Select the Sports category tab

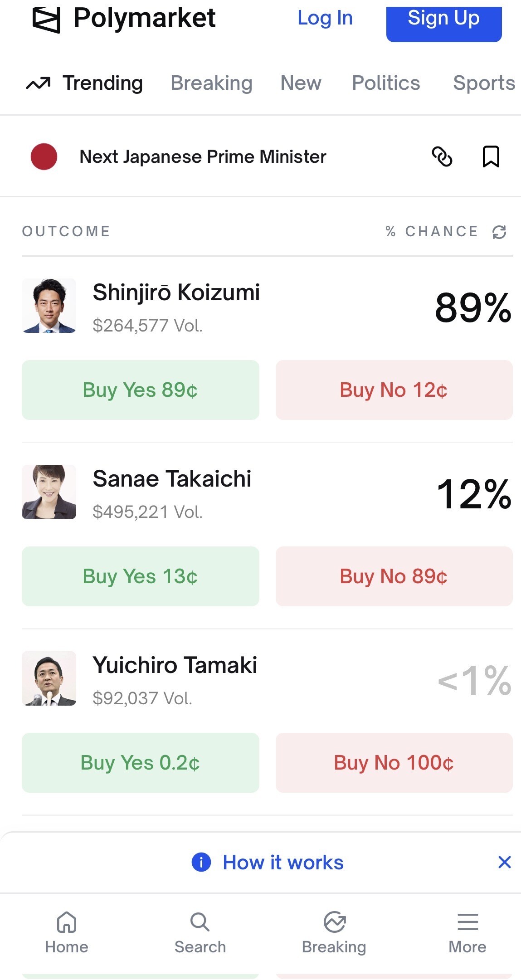pos(484,83)
